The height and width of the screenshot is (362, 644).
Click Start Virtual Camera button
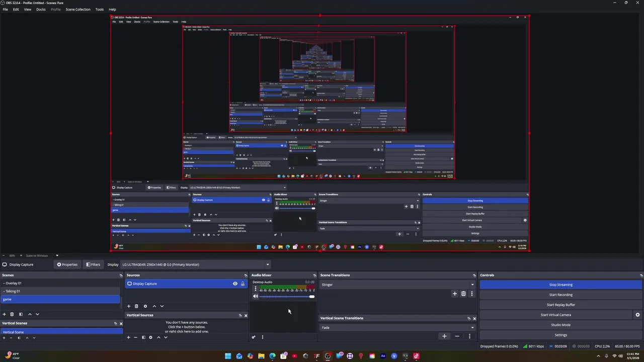[x=555, y=315]
